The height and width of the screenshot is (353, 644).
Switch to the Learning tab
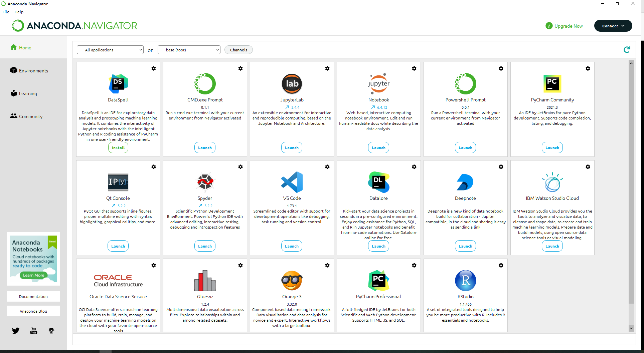[x=24, y=93]
